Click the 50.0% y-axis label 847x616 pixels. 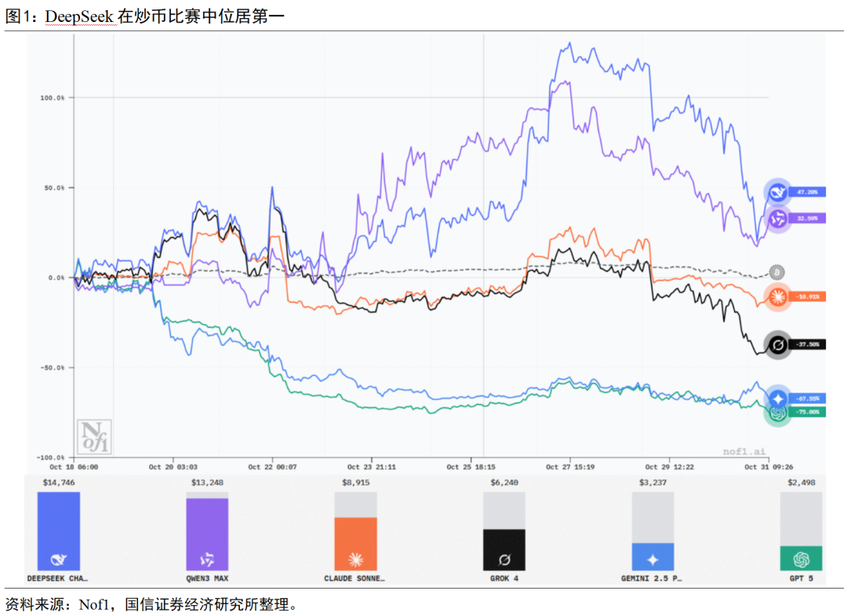55,188
